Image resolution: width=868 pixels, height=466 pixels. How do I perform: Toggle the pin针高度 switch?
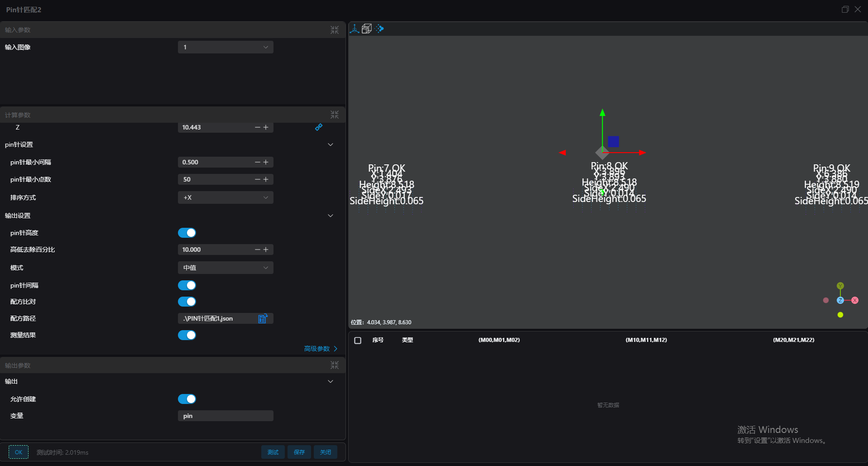coord(187,233)
